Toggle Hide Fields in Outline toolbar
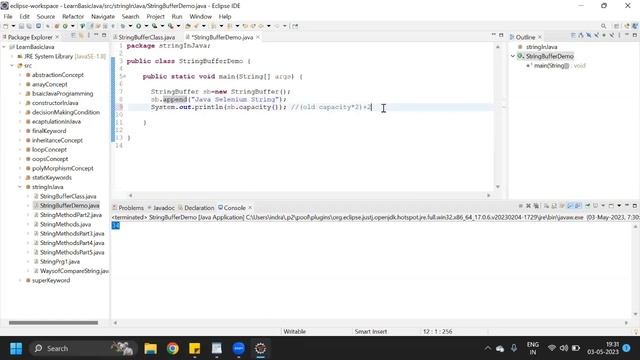This screenshot has height=360, width=640. (589, 36)
